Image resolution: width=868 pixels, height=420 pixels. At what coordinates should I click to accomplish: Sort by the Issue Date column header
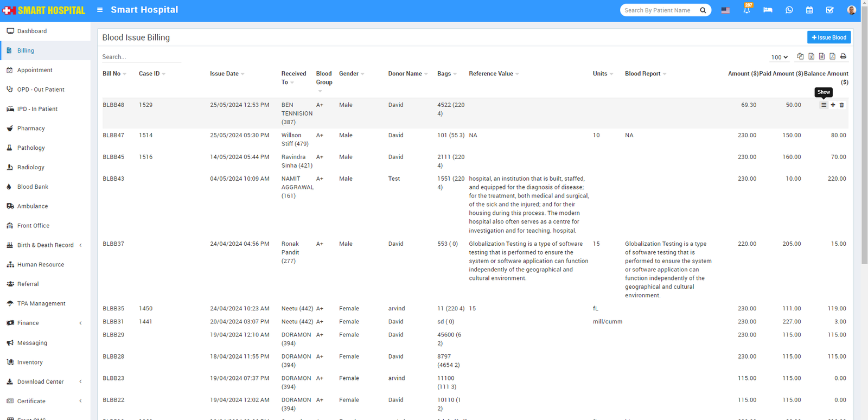(x=224, y=74)
